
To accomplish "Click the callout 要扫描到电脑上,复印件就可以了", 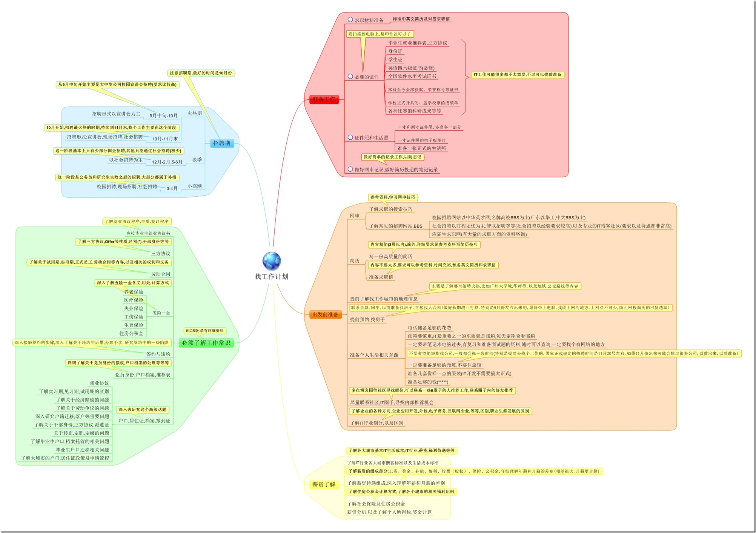I will click(x=380, y=34).
